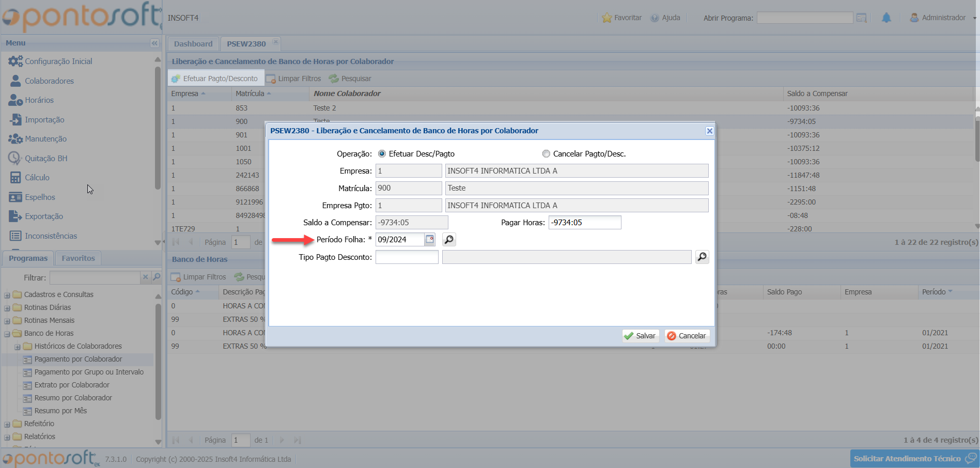Click the calendar icon in Período Folha
980x468 pixels.
coord(429,239)
